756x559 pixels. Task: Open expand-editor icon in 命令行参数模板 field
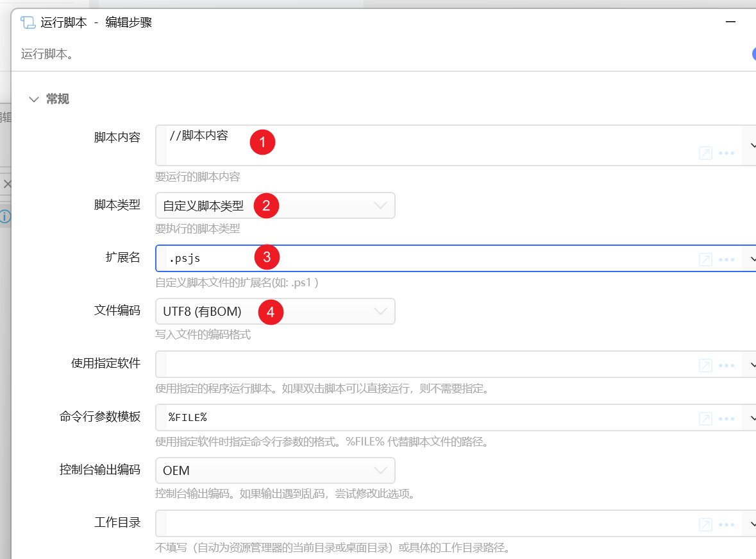tap(705, 418)
